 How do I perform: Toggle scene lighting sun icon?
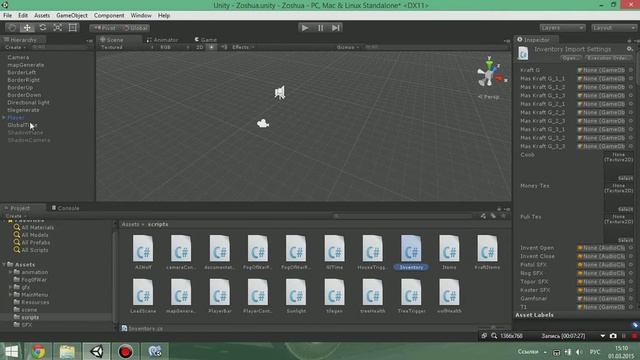(211, 47)
